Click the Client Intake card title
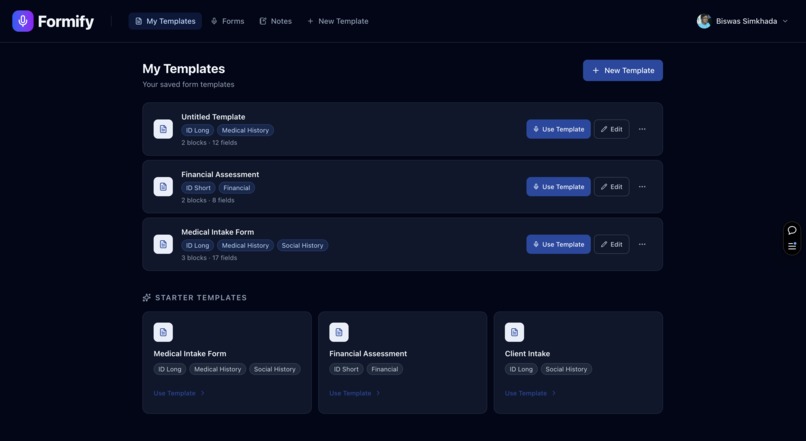 coord(527,354)
